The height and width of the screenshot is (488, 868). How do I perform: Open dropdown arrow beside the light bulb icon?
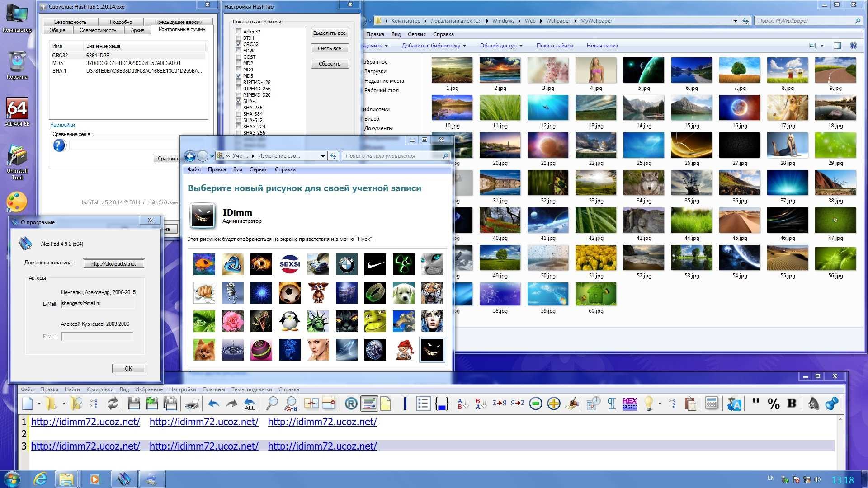(660, 404)
